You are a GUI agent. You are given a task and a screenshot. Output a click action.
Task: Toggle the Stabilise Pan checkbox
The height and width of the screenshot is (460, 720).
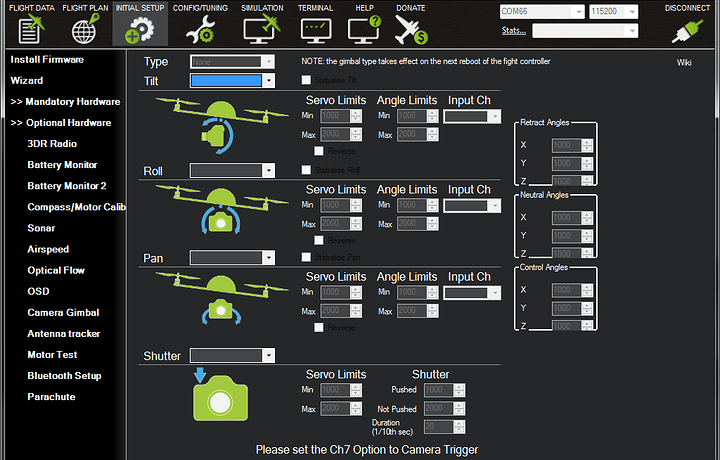pyautogui.click(x=306, y=257)
